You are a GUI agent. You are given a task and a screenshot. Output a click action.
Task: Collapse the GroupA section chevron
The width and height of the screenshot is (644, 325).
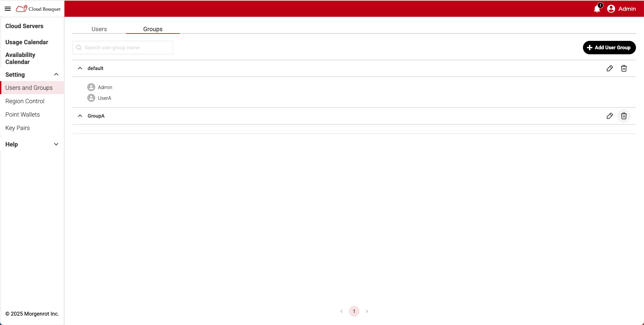[x=80, y=116]
